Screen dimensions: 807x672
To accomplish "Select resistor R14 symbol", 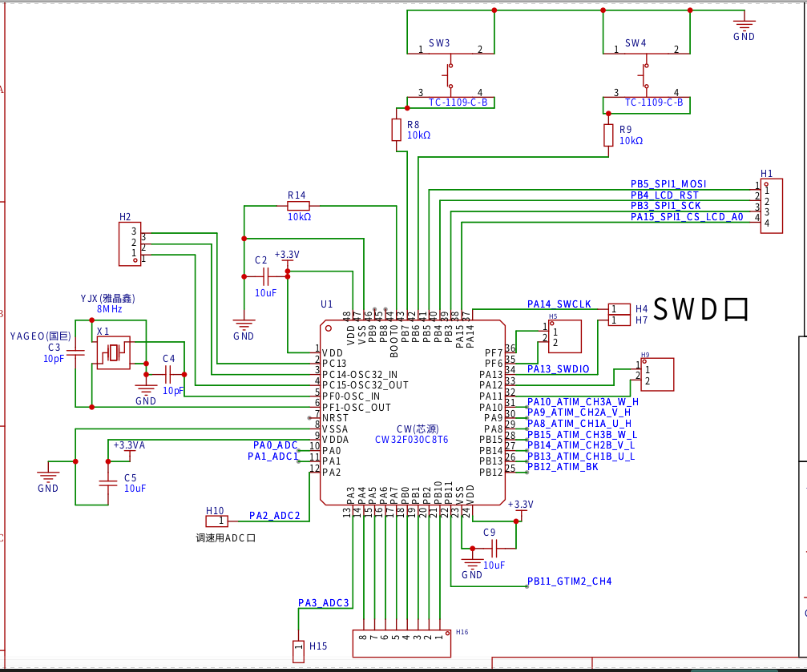I will pos(298,206).
